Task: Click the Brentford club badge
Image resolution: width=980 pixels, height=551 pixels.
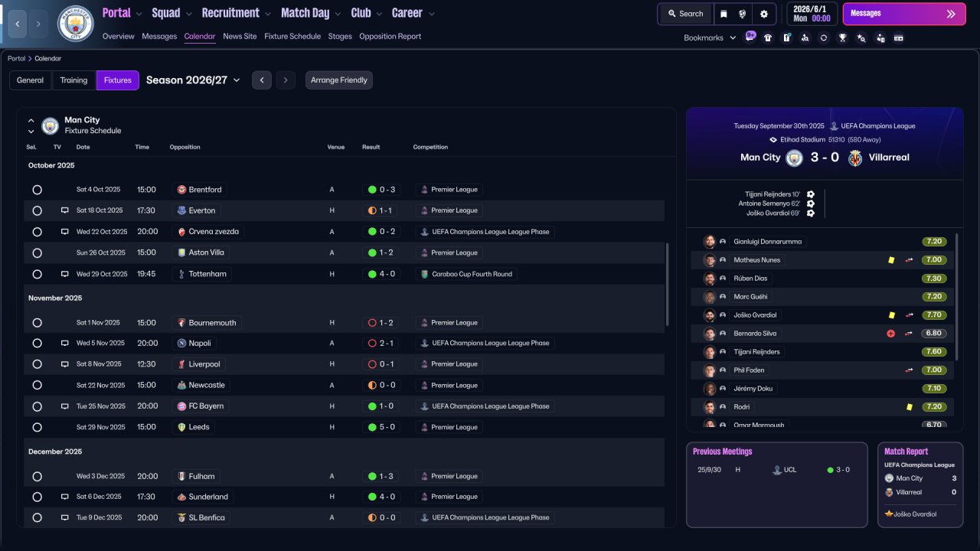Action: click(181, 190)
